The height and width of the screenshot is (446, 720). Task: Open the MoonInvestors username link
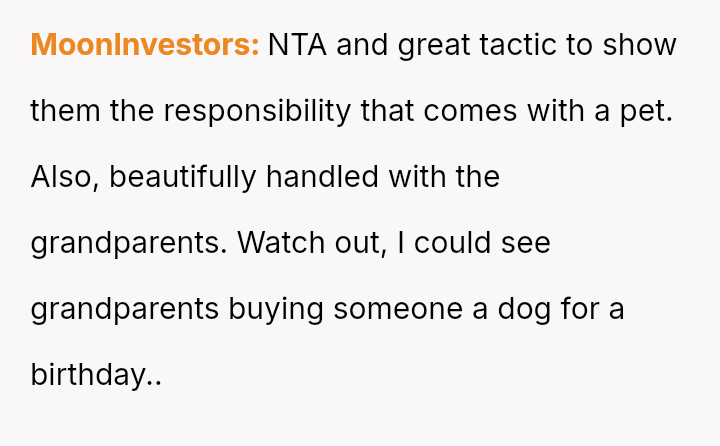[144, 45]
